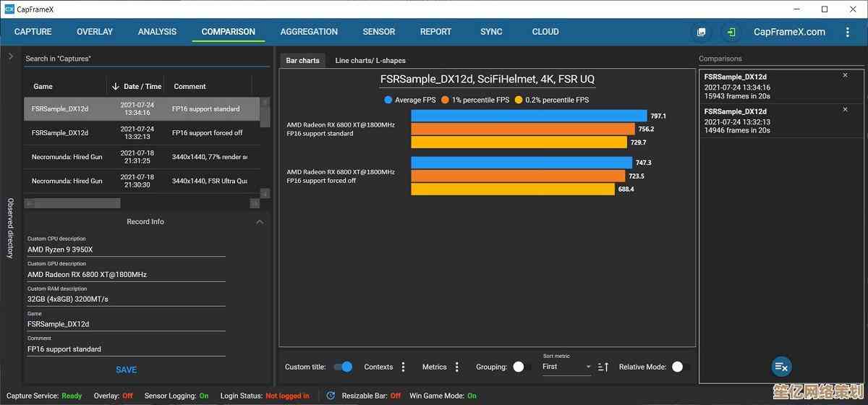Open the Line charts/ L-shapes tab
Viewport: 868px width, 405px height.
(x=370, y=61)
